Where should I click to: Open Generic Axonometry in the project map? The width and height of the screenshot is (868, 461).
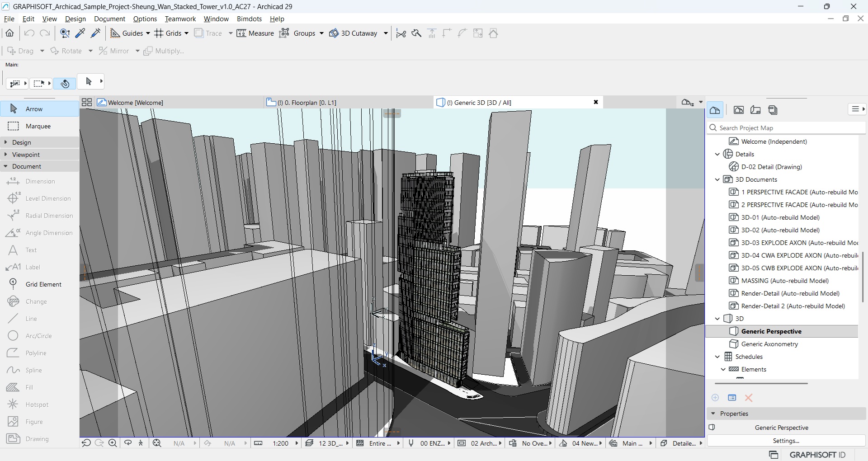pyautogui.click(x=769, y=344)
